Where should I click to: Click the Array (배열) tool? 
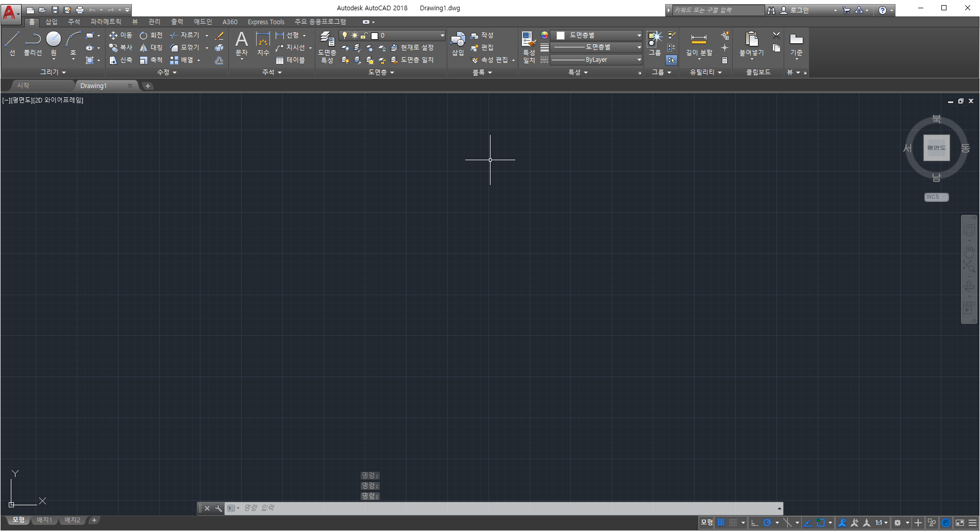coord(182,60)
